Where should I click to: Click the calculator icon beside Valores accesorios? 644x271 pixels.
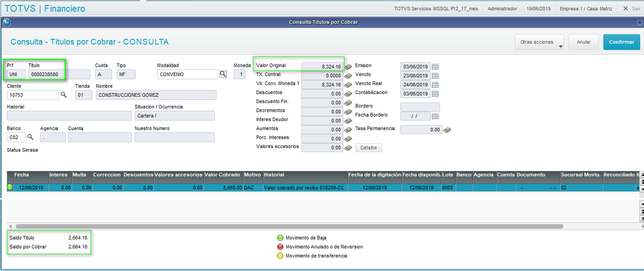[348, 148]
